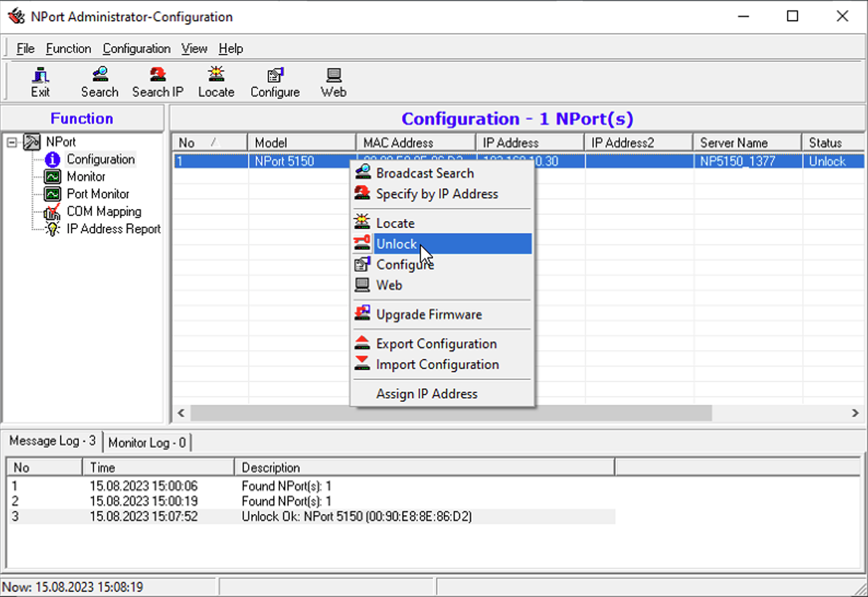
Task: Select COM Mapping in the function tree
Action: point(104,212)
